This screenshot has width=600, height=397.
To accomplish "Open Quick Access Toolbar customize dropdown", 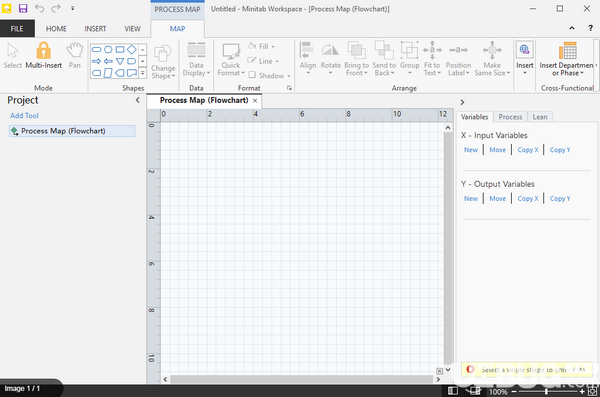I will (x=73, y=8).
